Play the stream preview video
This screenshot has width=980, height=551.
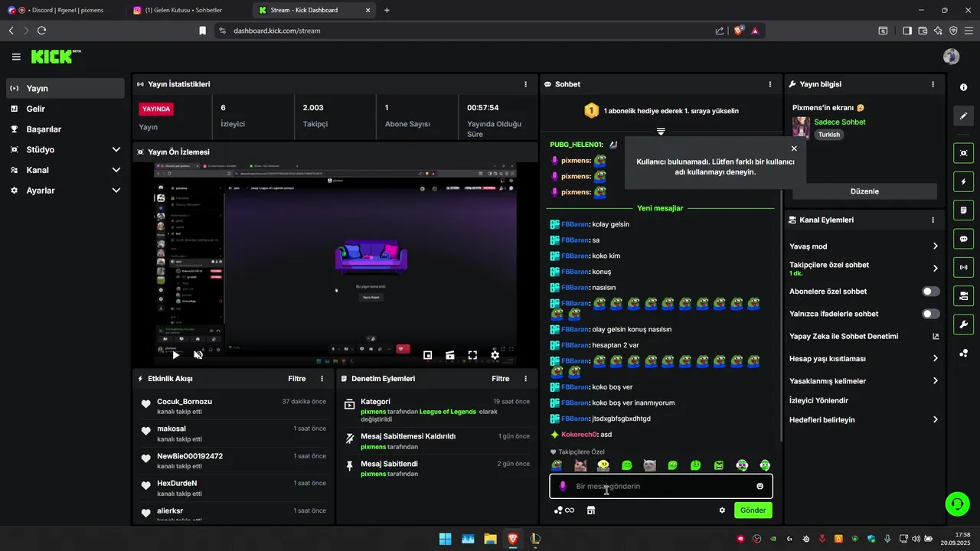(x=175, y=355)
